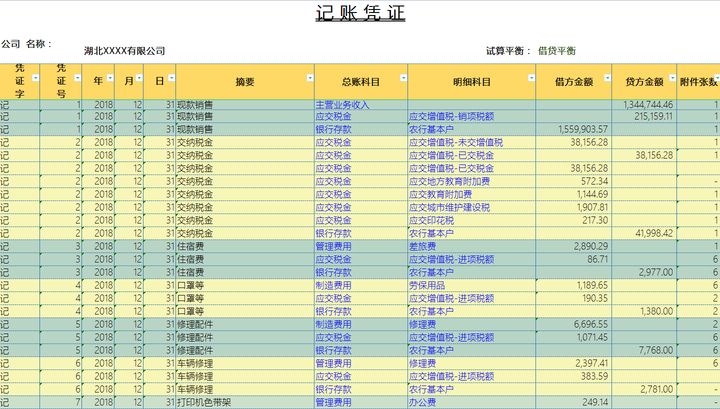Select the 劳保用品 detail account cell
The image size is (720, 409).
[472, 286]
